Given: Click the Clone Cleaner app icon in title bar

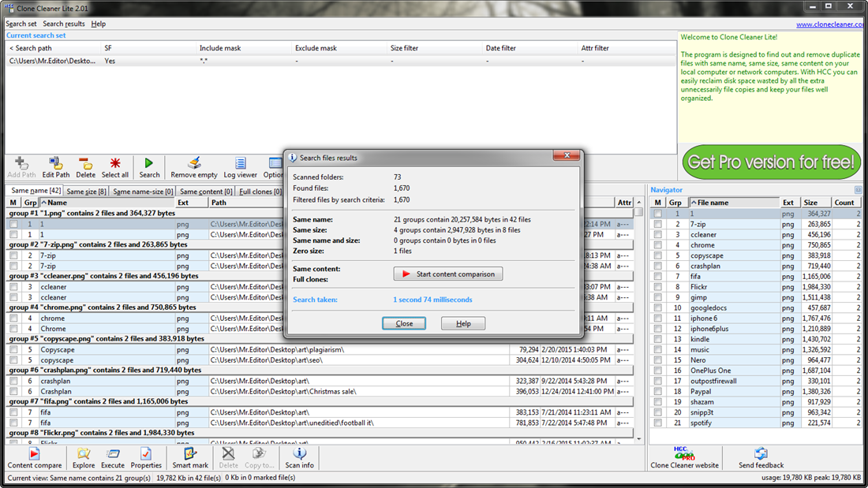Looking at the screenshot, I should (9, 9).
